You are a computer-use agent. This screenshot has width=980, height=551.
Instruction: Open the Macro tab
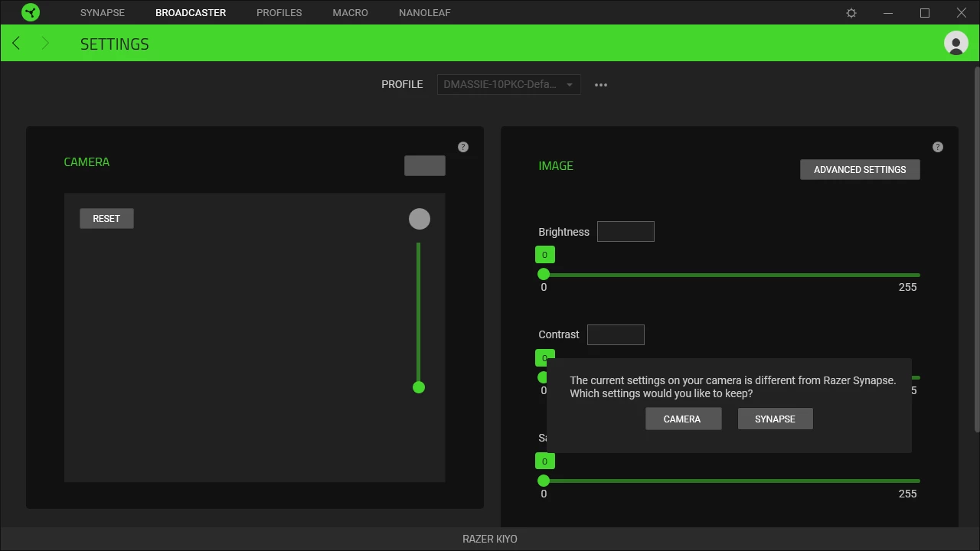(x=351, y=13)
